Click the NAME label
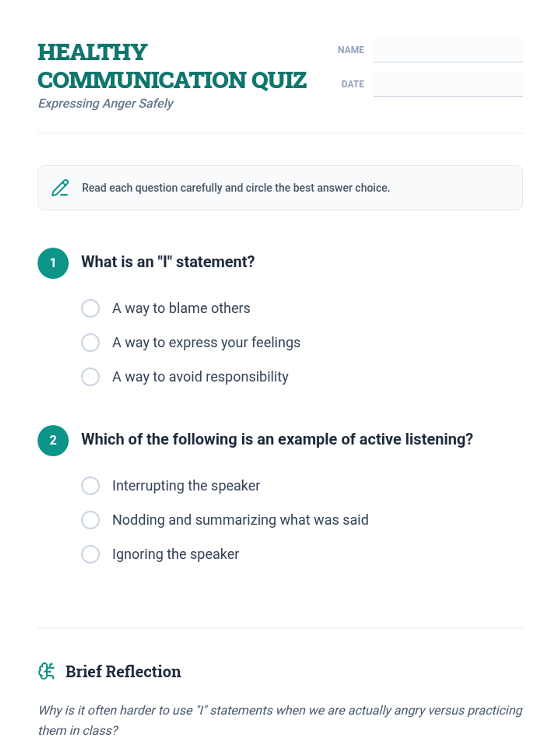Screen dimensions: 560x747 tap(351, 50)
